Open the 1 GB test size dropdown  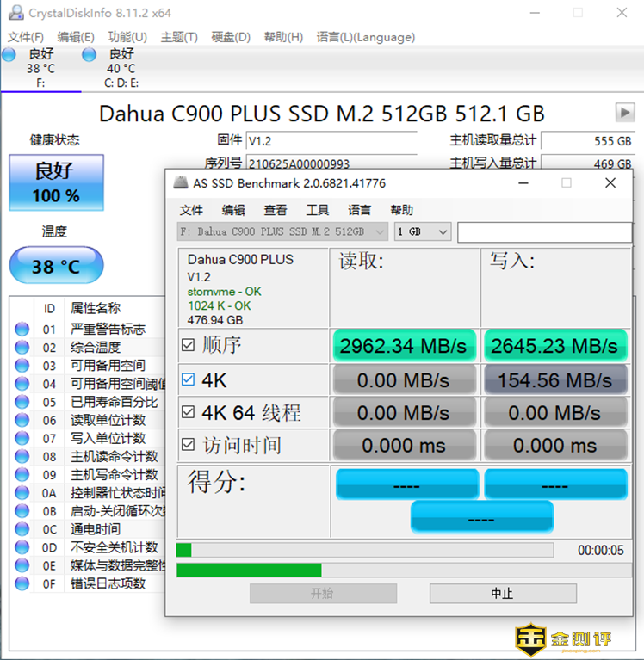pos(423,231)
